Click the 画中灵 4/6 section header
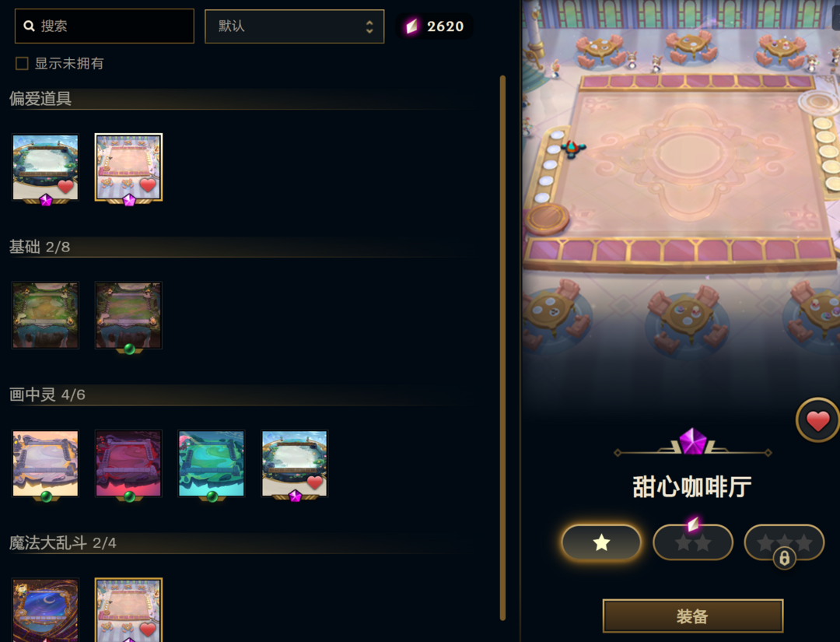 47,395
